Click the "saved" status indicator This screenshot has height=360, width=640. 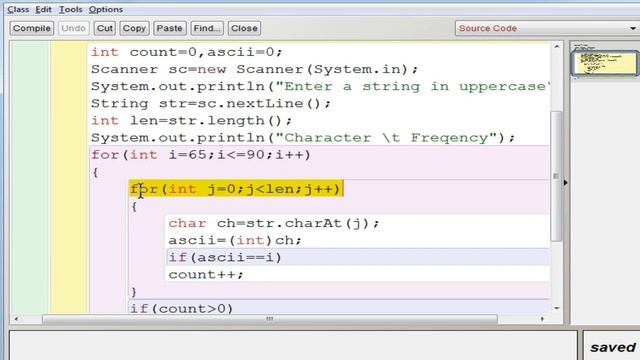click(x=612, y=347)
